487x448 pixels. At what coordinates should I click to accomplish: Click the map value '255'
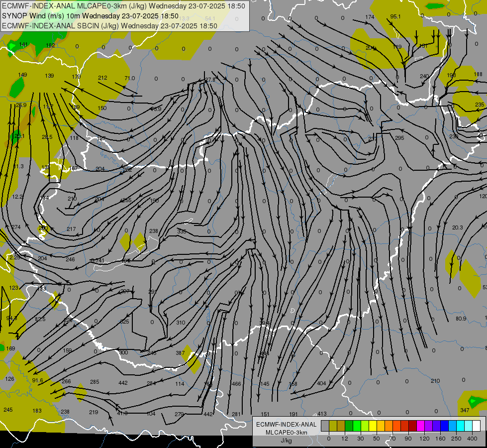click(x=127, y=200)
